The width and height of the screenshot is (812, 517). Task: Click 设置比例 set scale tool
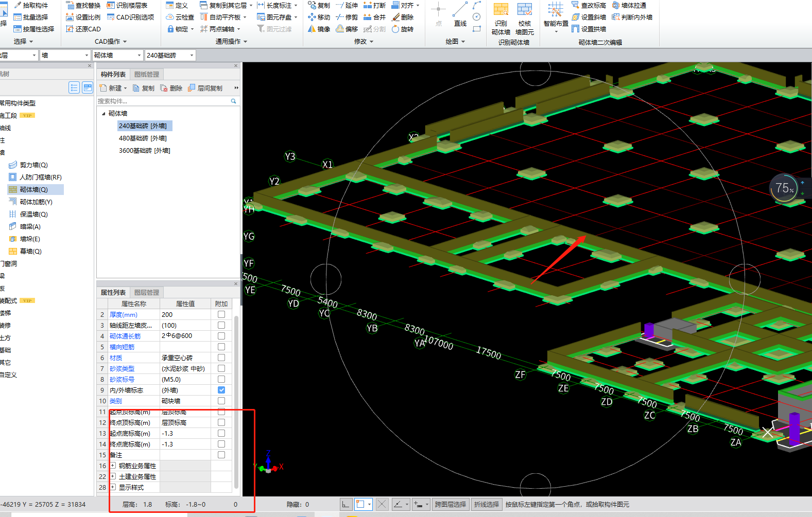pos(83,17)
